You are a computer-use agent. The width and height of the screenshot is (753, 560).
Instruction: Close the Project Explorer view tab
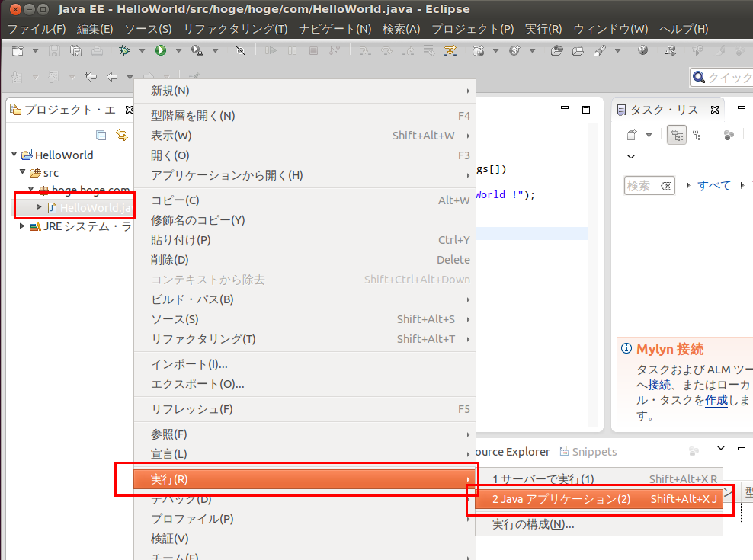[x=129, y=110]
